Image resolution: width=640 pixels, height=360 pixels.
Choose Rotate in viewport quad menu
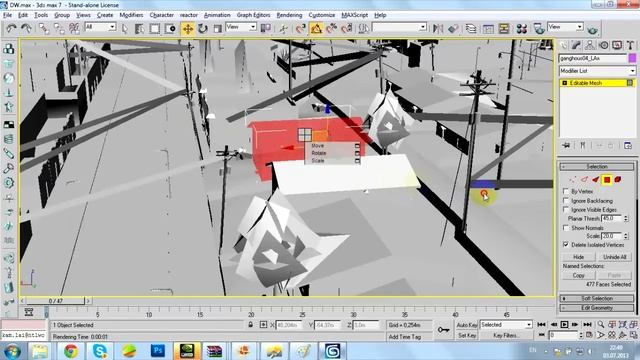click(x=319, y=153)
